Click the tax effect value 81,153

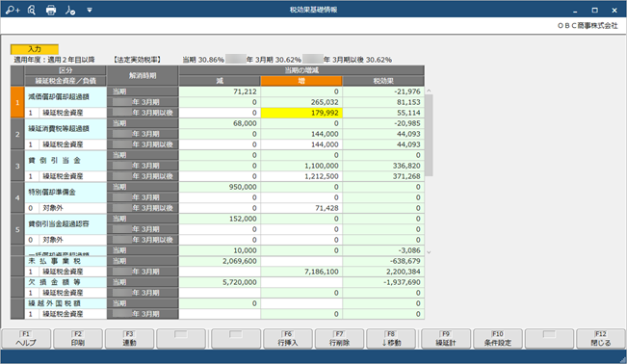pos(383,102)
